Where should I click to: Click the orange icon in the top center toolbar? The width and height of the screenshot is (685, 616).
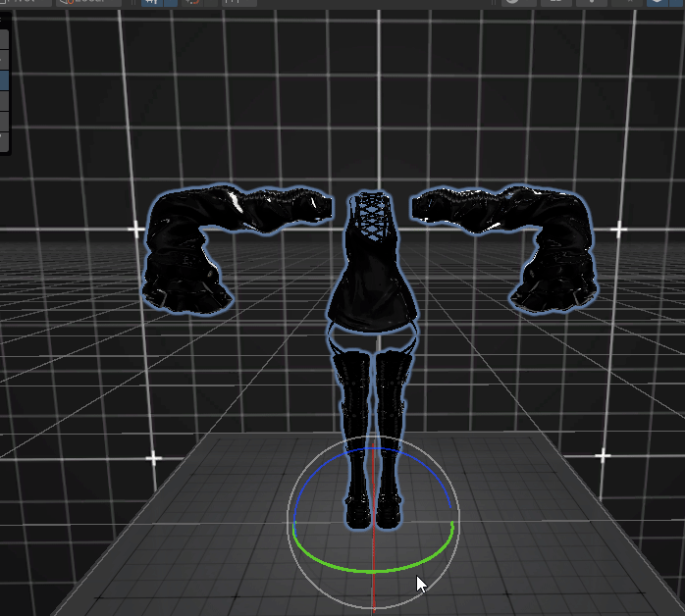point(194,3)
